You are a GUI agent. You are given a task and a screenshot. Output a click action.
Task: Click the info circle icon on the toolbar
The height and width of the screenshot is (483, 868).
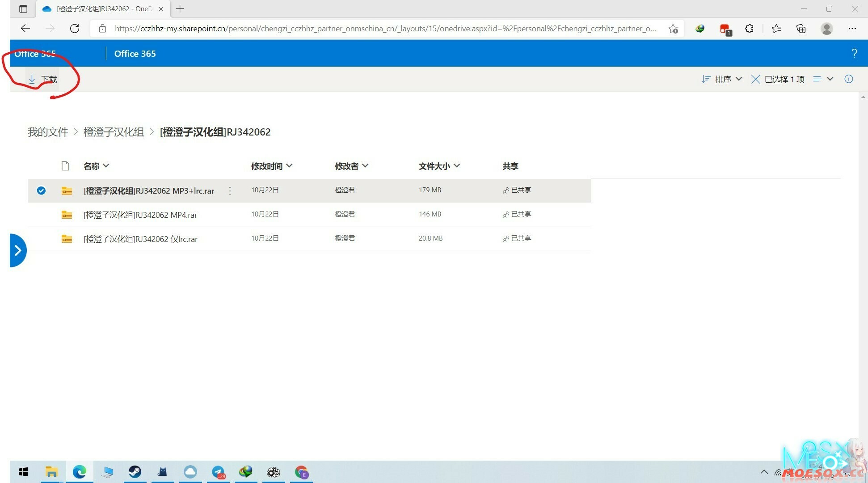click(849, 79)
